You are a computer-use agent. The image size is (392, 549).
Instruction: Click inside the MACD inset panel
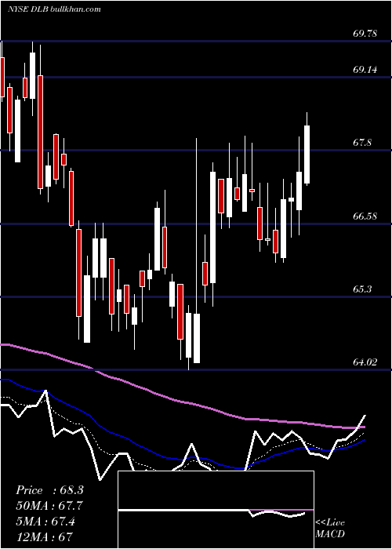(x=216, y=510)
